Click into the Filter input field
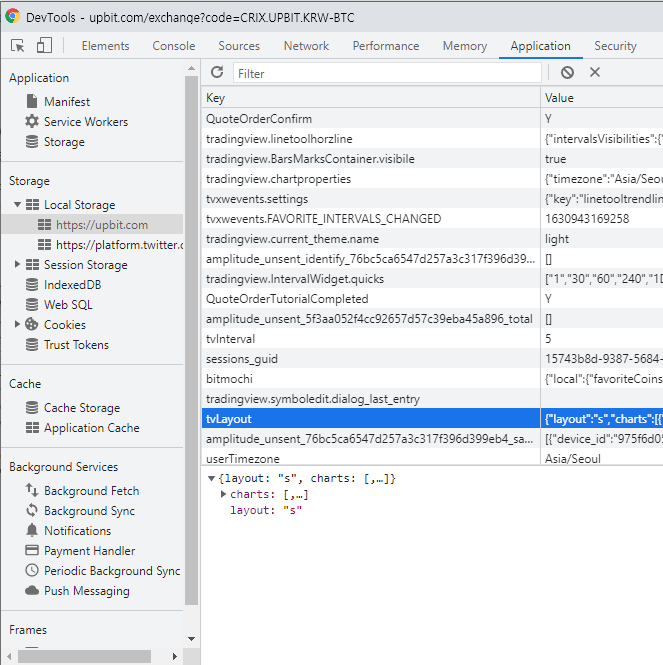Image resolution: width=663 pixels, height=665 pixels. (387, 73)
